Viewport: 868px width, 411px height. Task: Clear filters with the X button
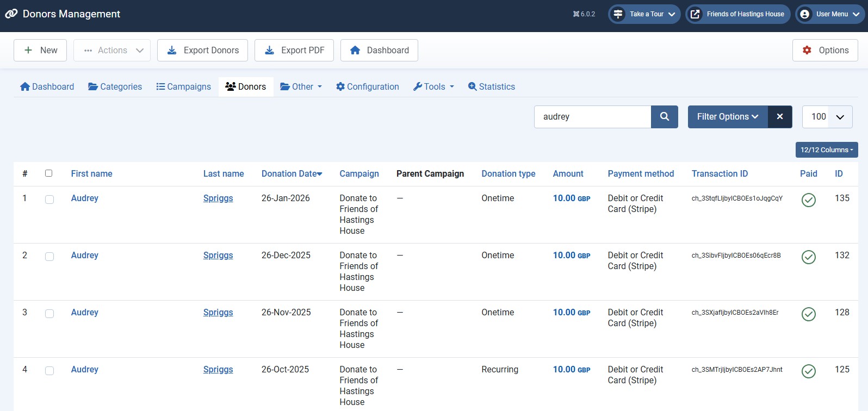779,117
